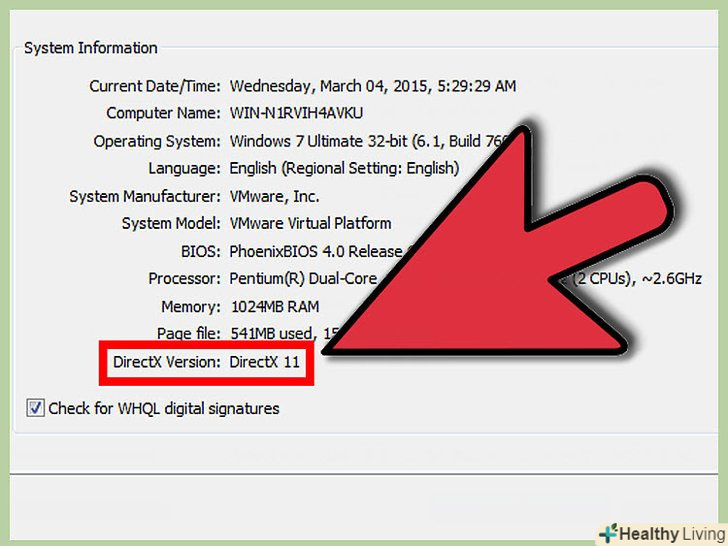The width and height of the screenshot is (728, 546).
Task: Click system manufacturer 'VMware, Inc.'
Action: click(274, 196)
